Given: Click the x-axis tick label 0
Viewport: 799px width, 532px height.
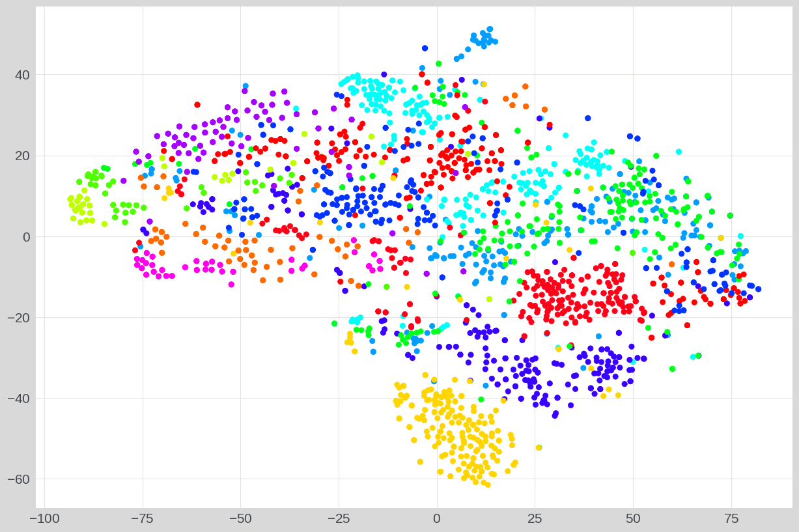Looking at the screenshot, I should (437, 519).
